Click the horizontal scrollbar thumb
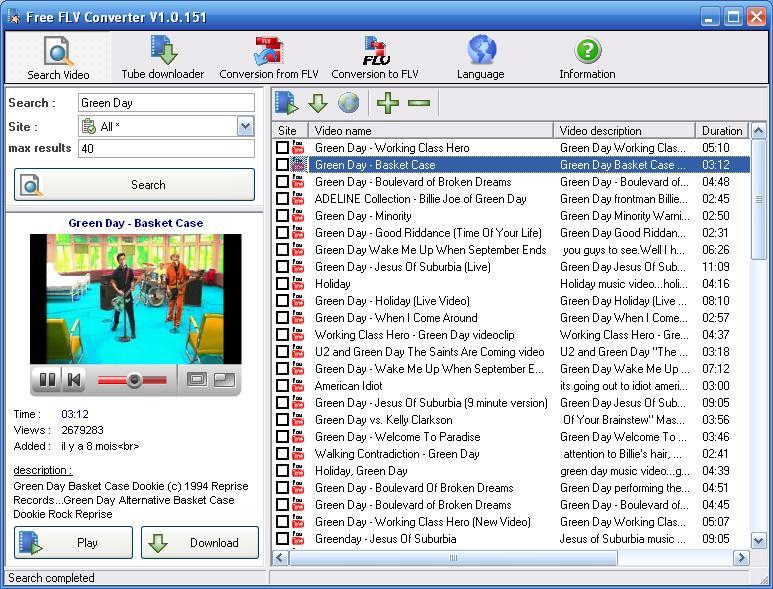Screen dimensions: 773x589 point(453,558)
